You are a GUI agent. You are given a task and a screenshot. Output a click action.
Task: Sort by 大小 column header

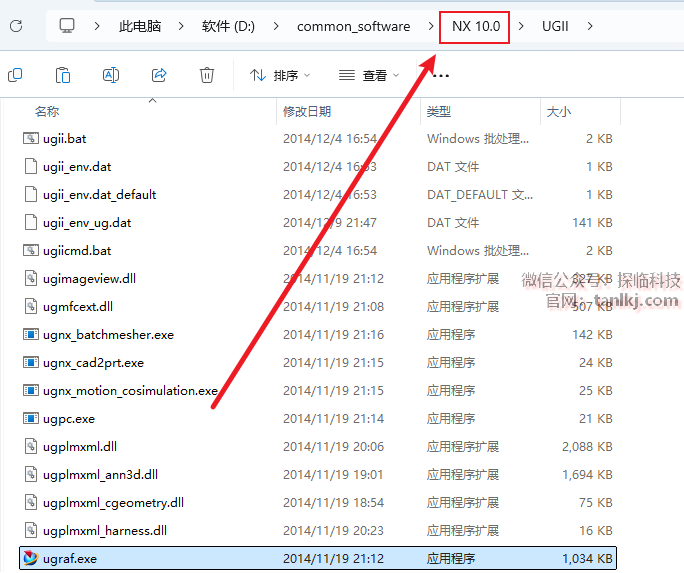pyautogui.click(x=558, y=112)
